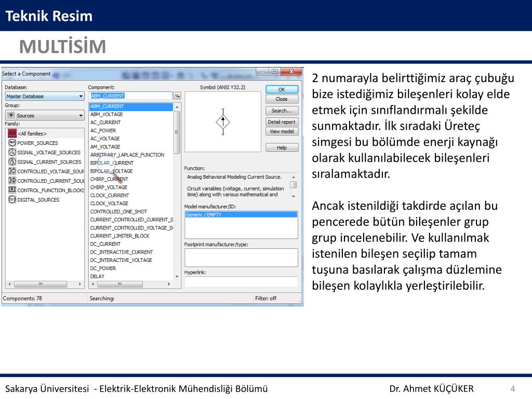Select CONTROLLED_ONE_SHOT component
The width and height of the screenshot is (532, 399).
[x=131, y=212]
